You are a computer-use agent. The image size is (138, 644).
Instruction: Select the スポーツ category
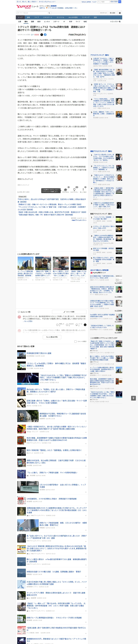click(x=56, y=21)
